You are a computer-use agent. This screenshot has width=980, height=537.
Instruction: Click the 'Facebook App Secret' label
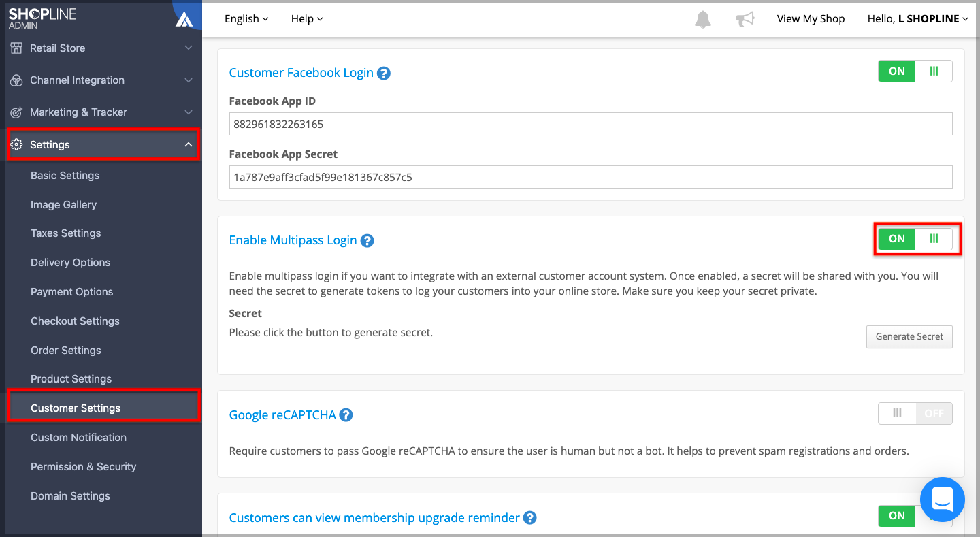coord(283,154)
